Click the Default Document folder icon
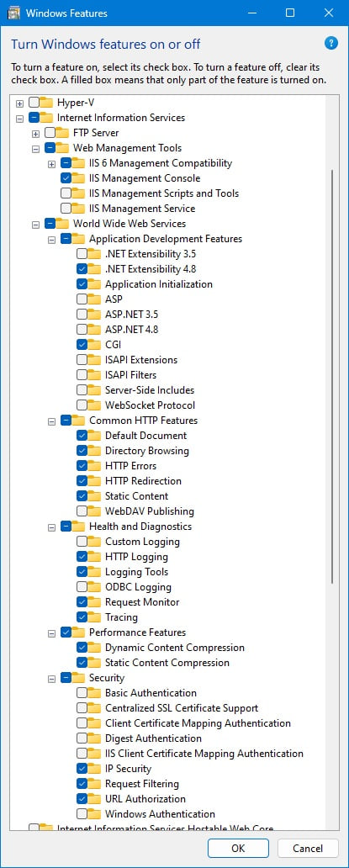This screenshot has height=868, width=349. (94, 436)
